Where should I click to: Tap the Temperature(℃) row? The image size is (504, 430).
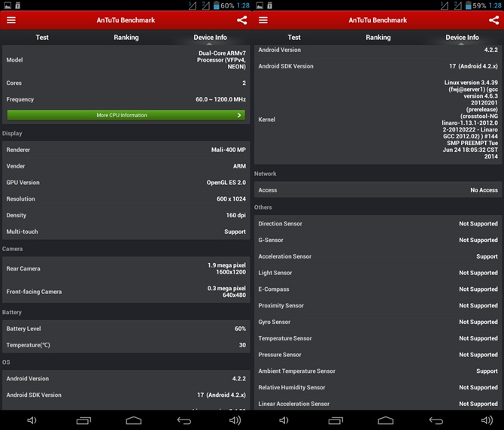[x=126, y=345]
